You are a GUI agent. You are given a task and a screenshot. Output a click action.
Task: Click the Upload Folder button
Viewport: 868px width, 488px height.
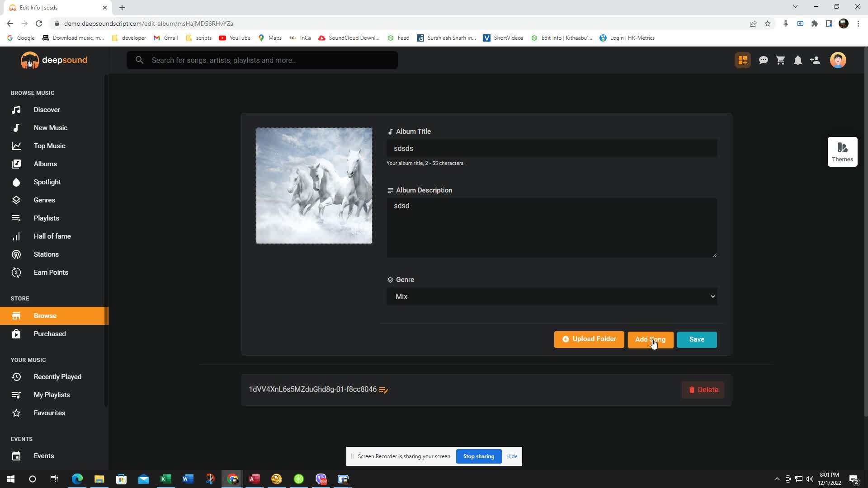tap(589, 339)
